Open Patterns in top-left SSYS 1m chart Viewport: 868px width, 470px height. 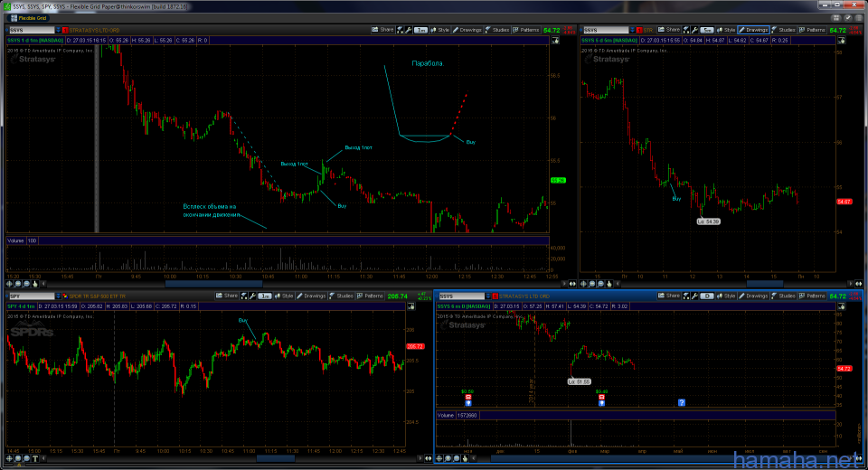[526, 30]
